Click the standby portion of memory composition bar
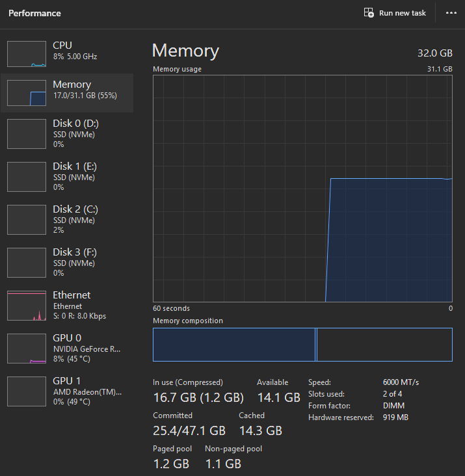The width and height of the screenshot is (465, 476). click(x=384, y=345)
